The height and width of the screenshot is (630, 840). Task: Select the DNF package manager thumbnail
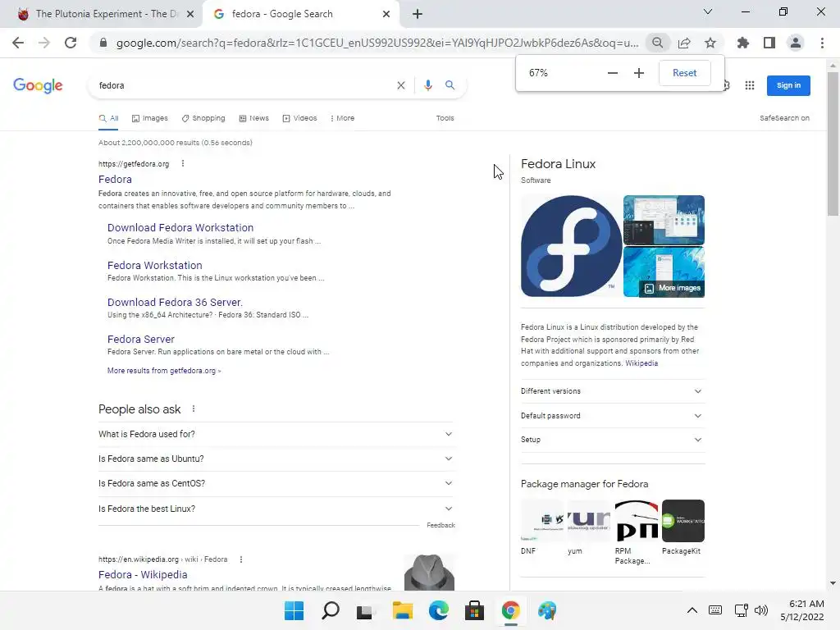tap(541, 521)
